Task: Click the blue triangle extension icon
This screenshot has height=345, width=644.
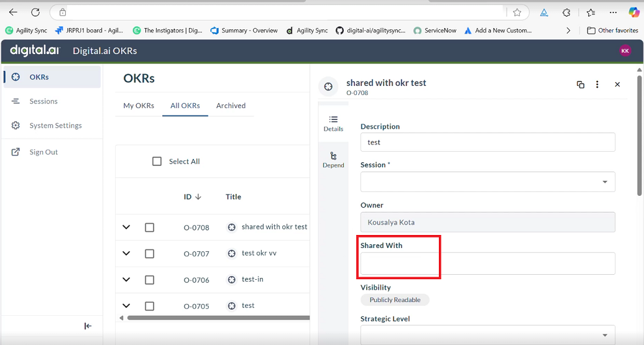Action: [544, 12]
